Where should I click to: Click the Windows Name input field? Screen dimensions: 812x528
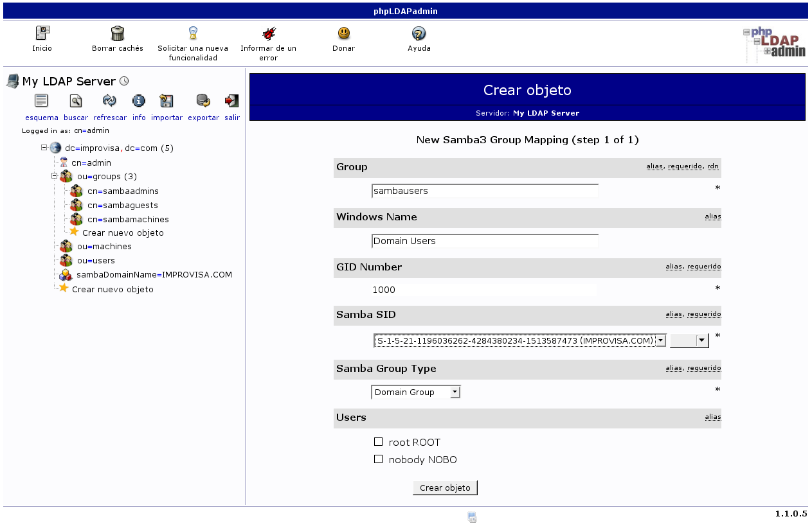(485, 241)
